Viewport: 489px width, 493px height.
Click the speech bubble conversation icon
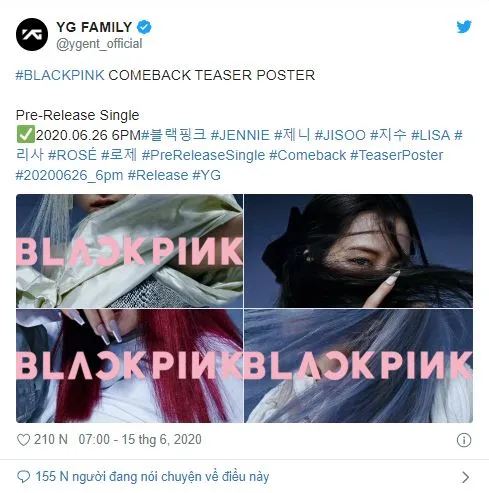coord(23,477)
